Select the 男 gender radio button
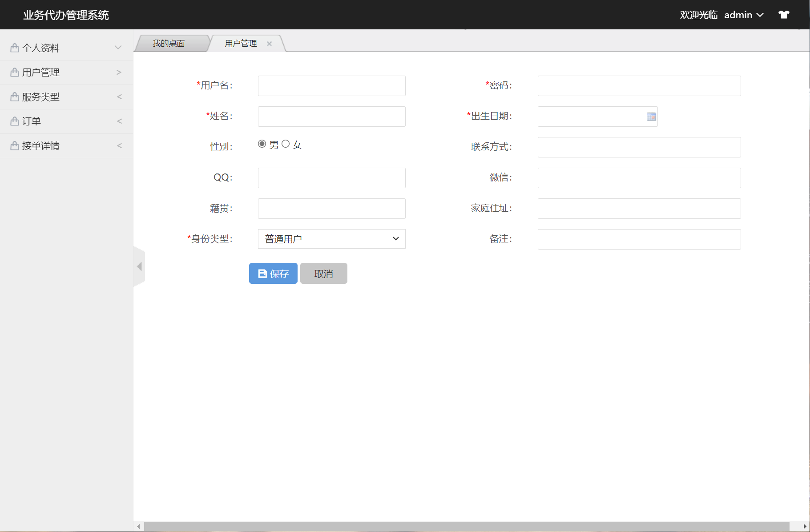 point(262,144)
